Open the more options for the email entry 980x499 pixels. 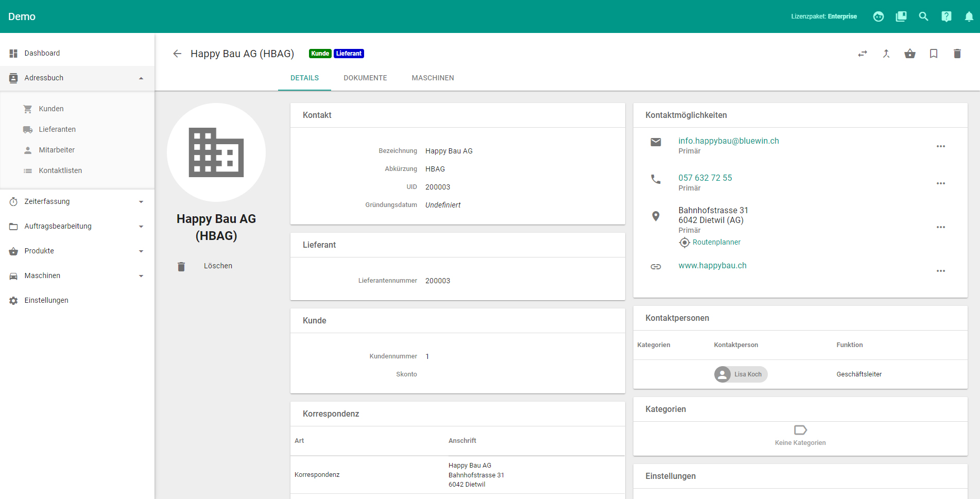point(940,146)
